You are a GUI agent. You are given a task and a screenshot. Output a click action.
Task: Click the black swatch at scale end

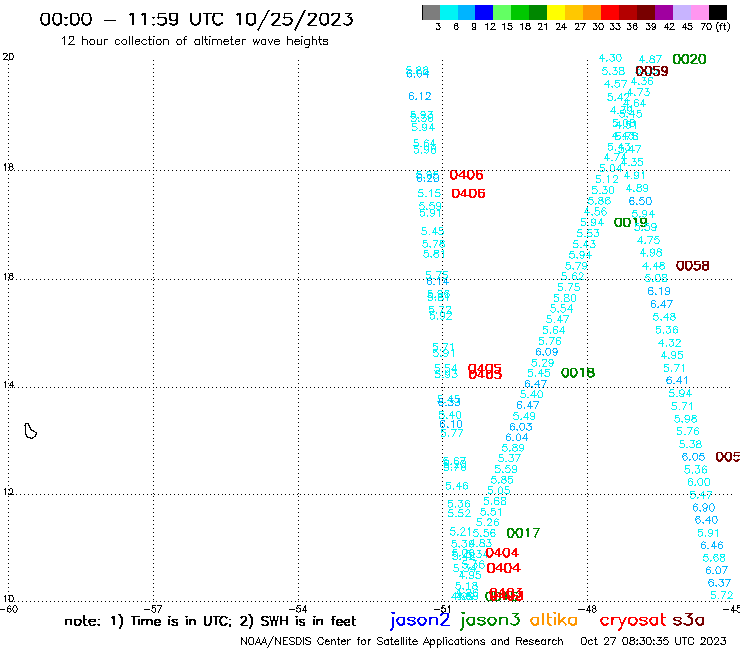[x=717, y=12]
